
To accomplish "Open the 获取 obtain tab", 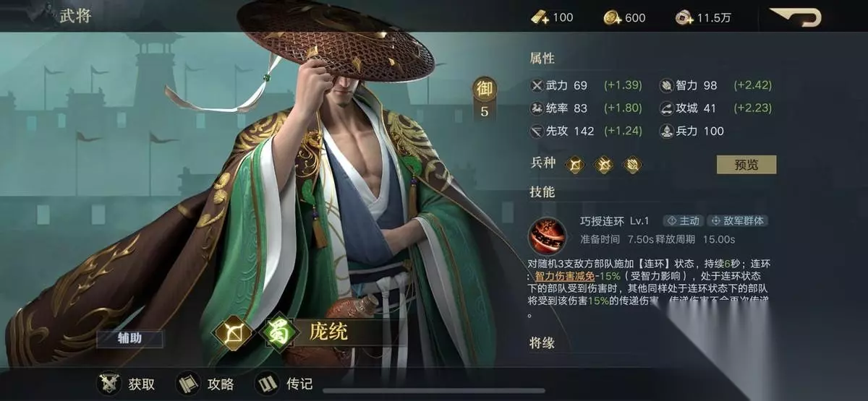I will point(127,384).
